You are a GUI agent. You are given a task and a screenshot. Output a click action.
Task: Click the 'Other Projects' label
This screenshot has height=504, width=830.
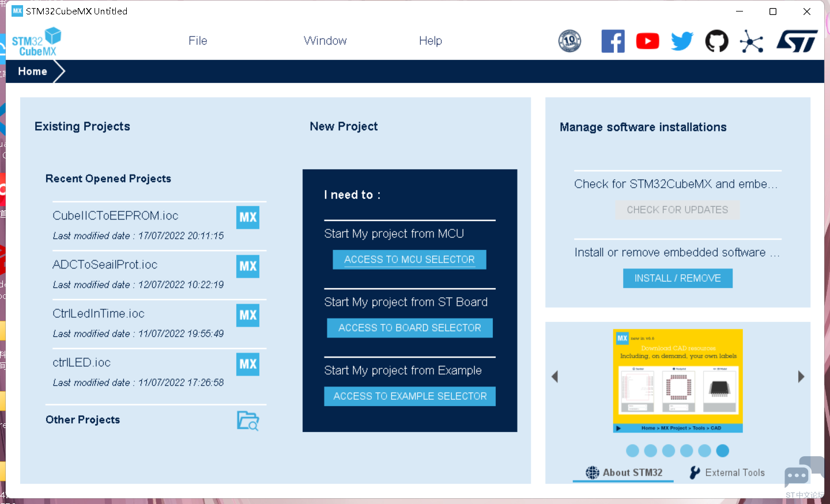click(83, 420)
